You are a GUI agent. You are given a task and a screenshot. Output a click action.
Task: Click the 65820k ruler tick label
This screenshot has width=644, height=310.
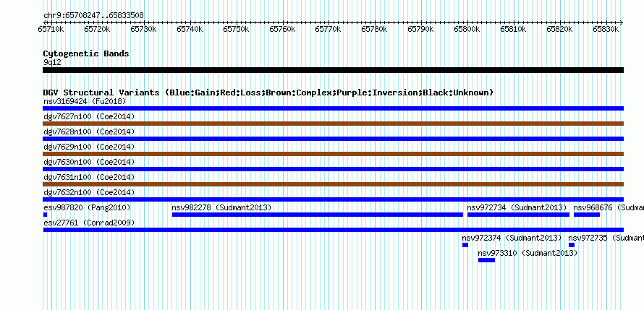click(x=560, y=29)
